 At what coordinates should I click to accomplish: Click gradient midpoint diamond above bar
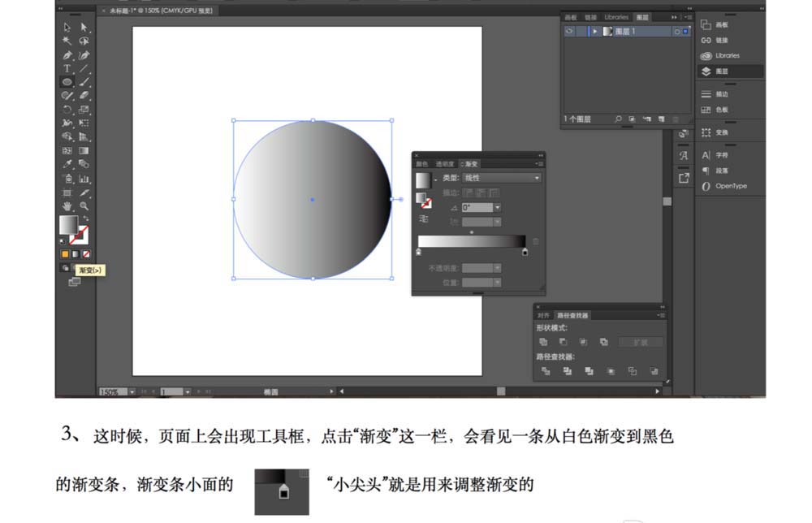[x=472, y=232]
